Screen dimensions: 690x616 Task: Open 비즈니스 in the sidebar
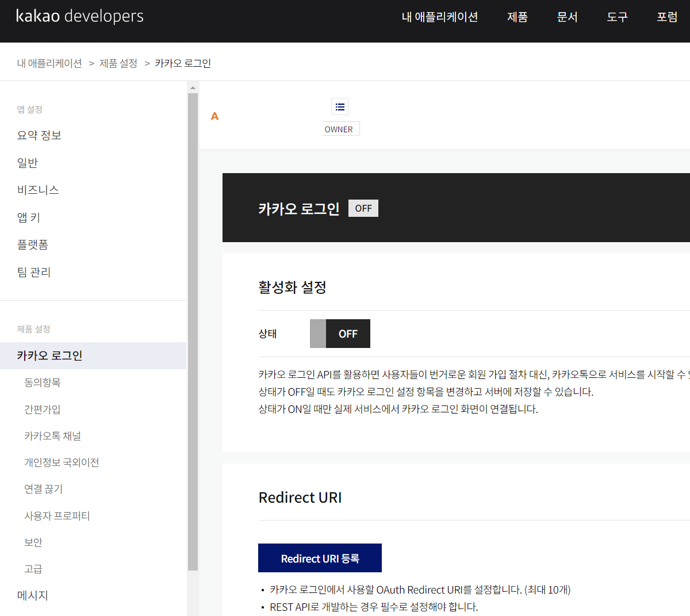(38, 190)
